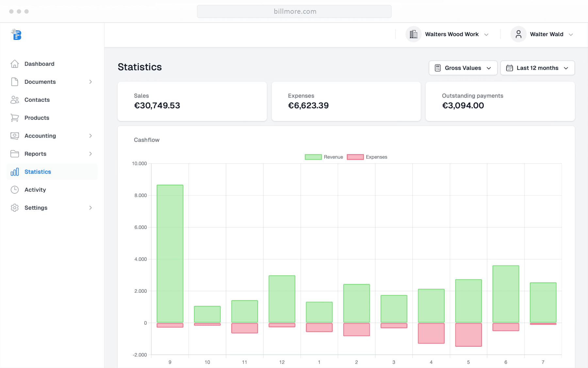Click the Contacts people icon
This screenshot has height=368, width=588.
(15, 100)
